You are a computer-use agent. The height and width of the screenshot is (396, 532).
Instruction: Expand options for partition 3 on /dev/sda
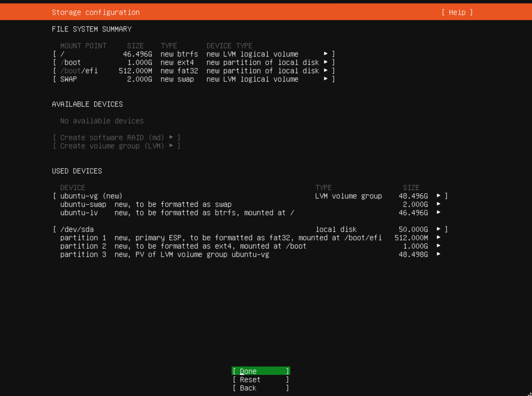pos(438,254)
